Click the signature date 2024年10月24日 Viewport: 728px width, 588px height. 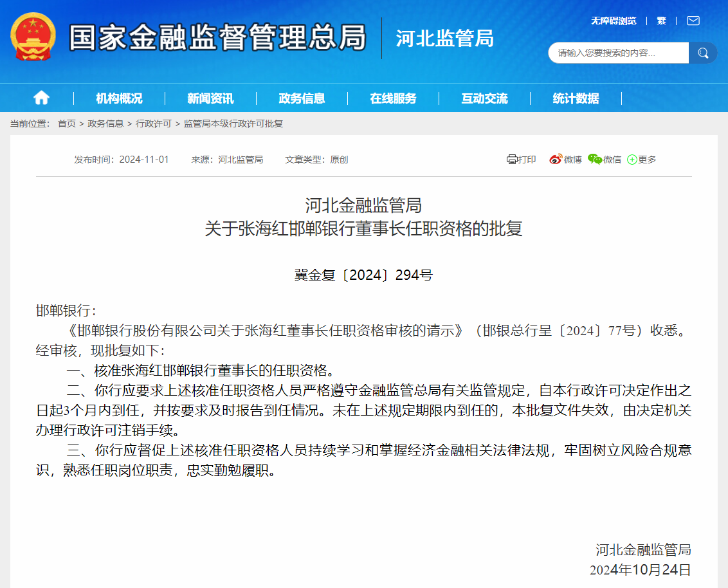(x=641, y=570)
